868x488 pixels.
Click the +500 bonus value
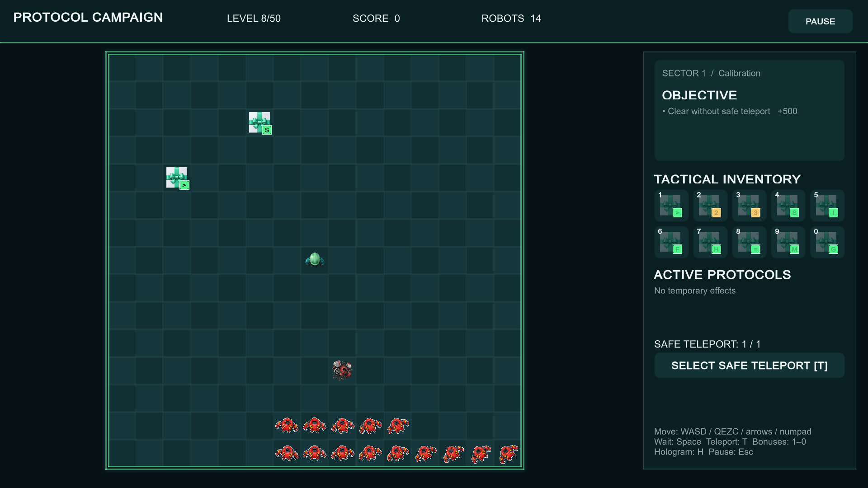coord(787,111)
